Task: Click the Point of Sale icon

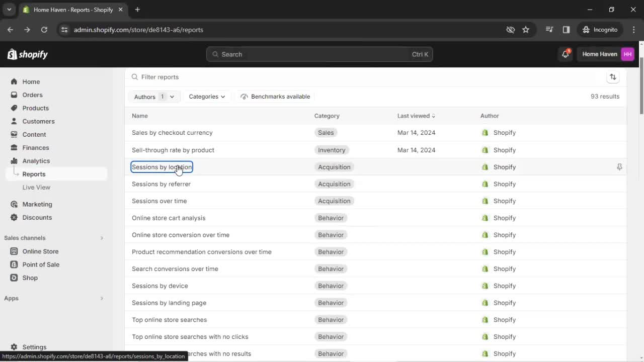Action: click(14, 264)
